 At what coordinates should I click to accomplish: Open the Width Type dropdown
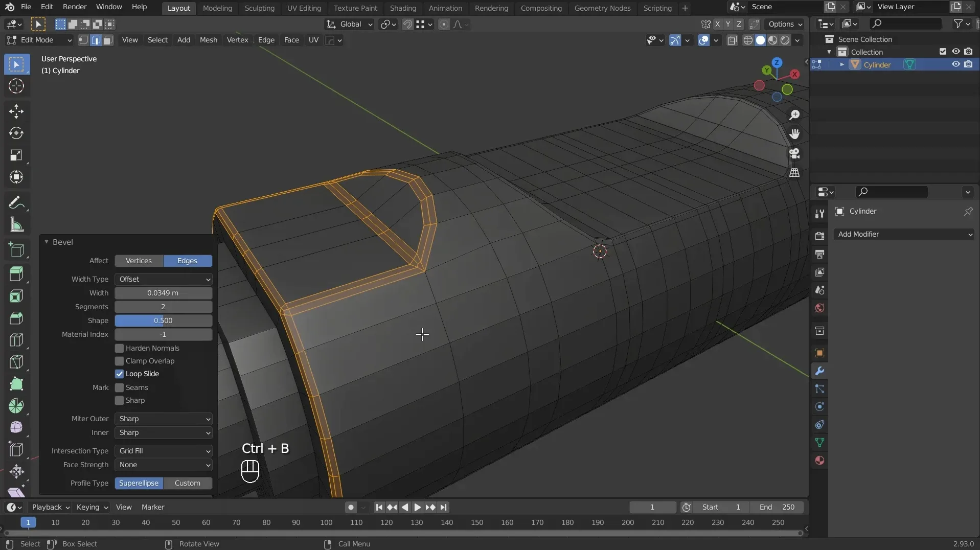(x=163, y=279)
